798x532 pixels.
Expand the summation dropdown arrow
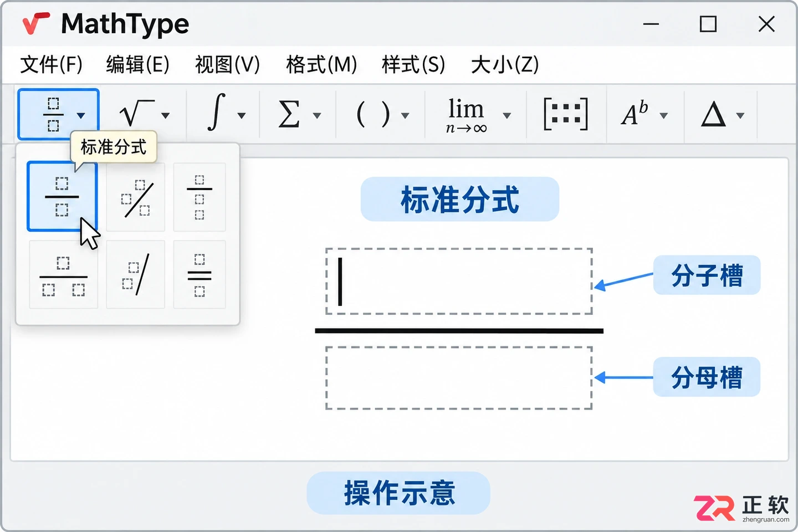coord(317,115)
